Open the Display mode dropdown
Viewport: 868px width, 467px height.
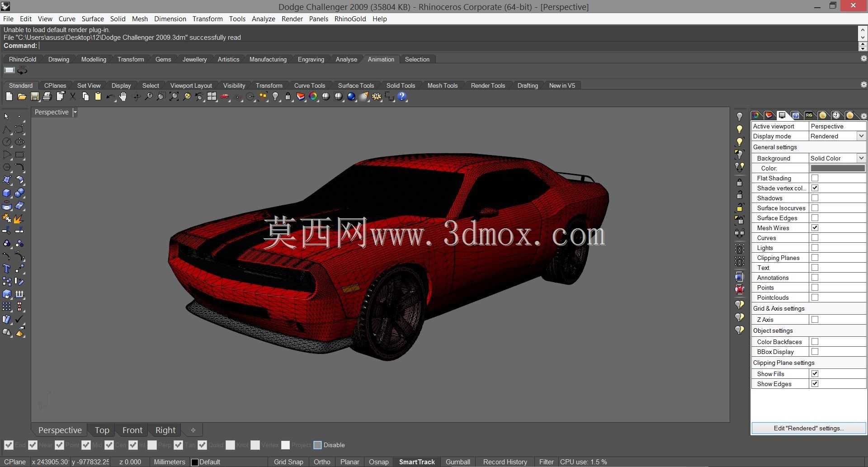[861, 136]
